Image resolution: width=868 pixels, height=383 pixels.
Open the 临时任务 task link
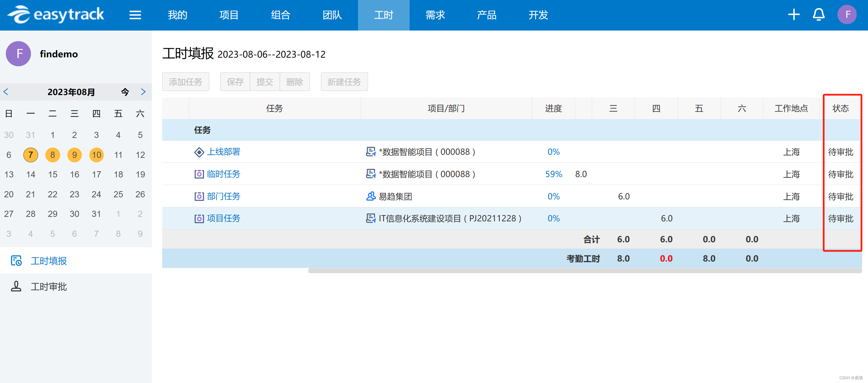(224, 174)
